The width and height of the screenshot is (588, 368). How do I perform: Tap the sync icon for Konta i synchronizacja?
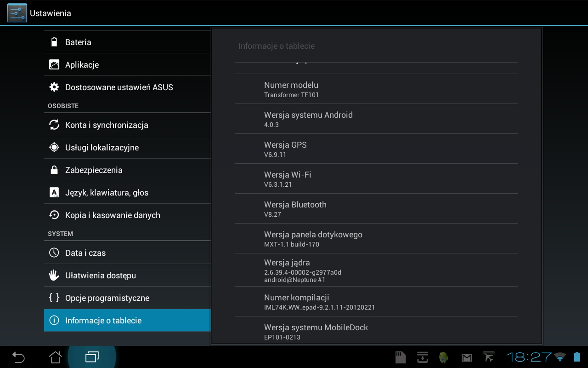(54, 125)
